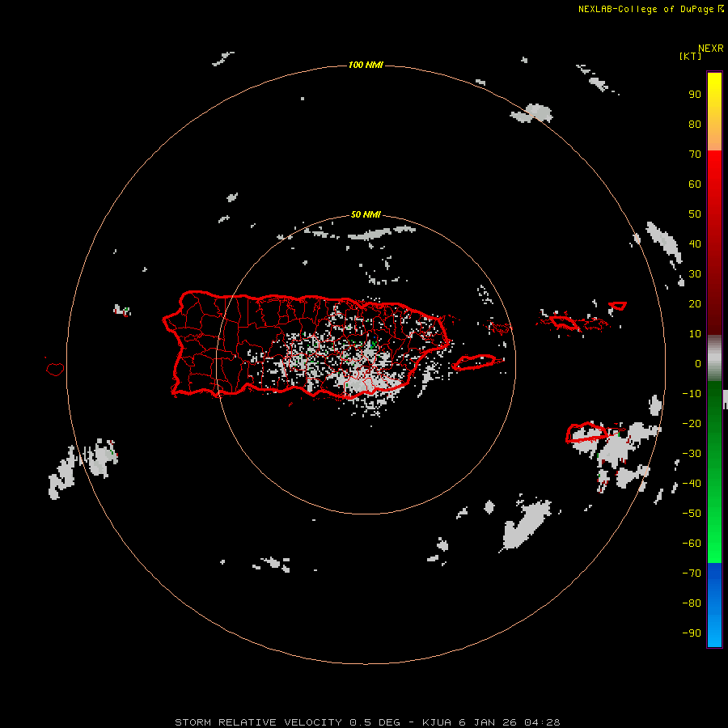Click the positive 50 knot scale label
This screenshot has width=728, height=728.
click(x=695, y=214)
